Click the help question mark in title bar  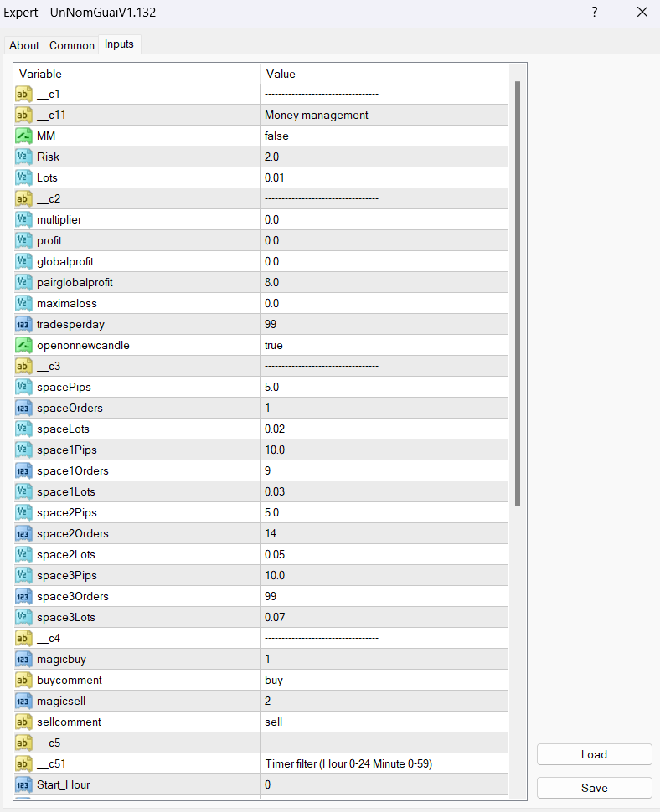pyautogui.click(x=594, y=13)
